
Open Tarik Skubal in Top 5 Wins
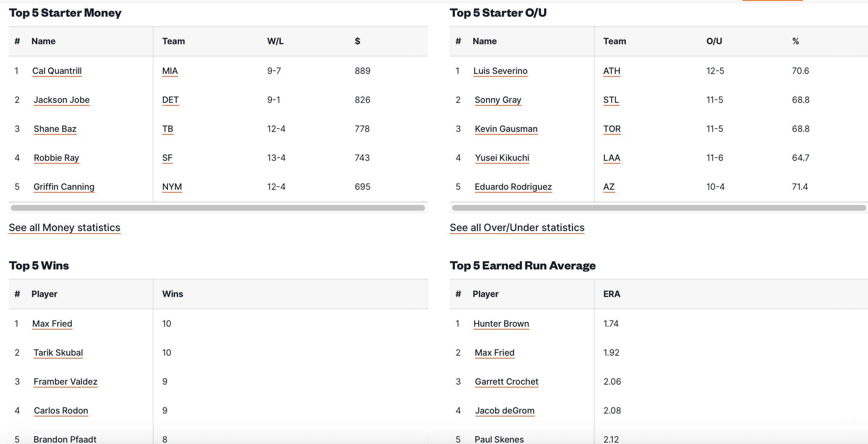tap(58, 353)
